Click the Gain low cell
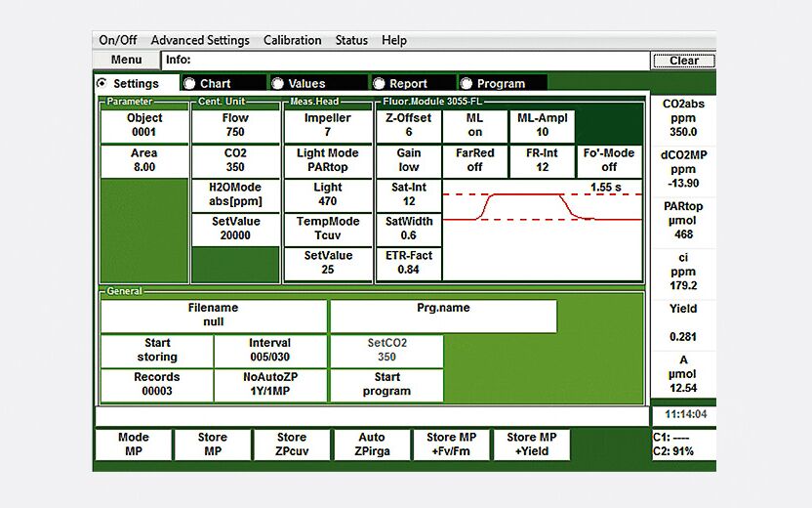This screenshot has height=508, width=812. tap(409, 160)
